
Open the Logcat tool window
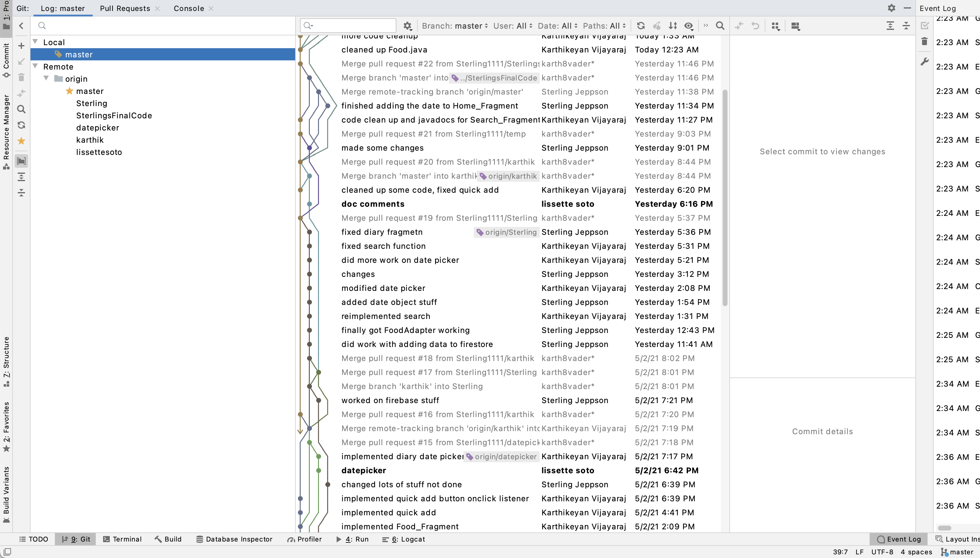[404, 539]
